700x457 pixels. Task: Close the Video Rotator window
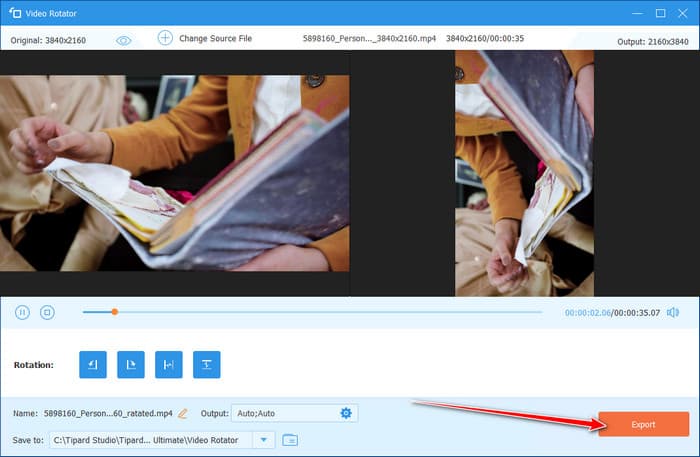point(683,13)
